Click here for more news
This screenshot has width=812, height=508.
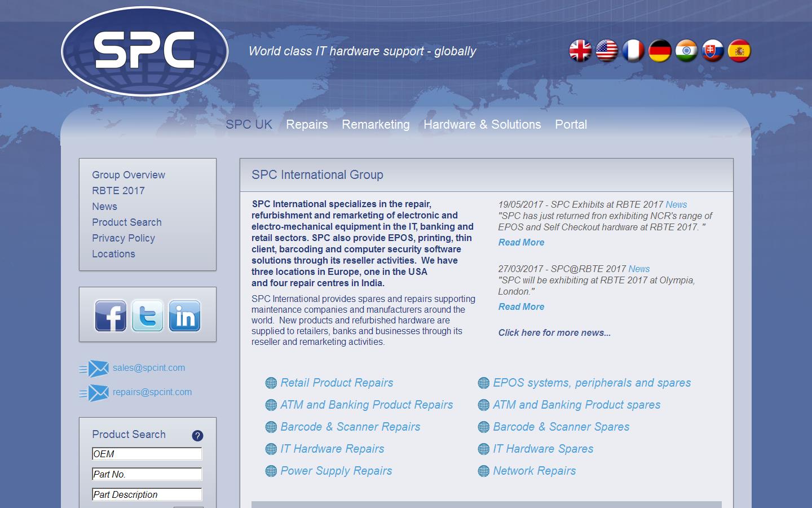tap(554, 333)
